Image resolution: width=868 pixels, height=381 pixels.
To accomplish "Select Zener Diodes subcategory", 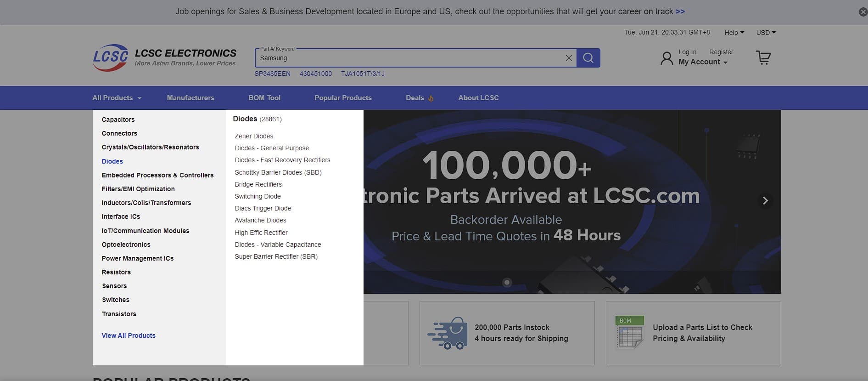I will 254,136.
